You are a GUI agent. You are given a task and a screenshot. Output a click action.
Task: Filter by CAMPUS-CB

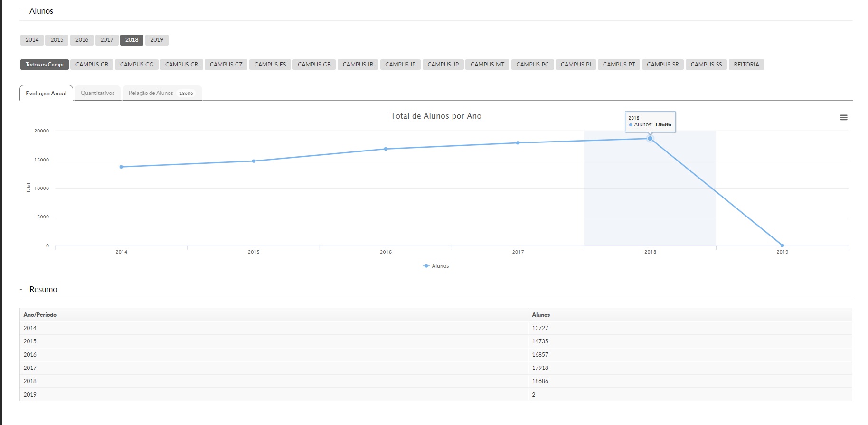[x=92, y=65]
